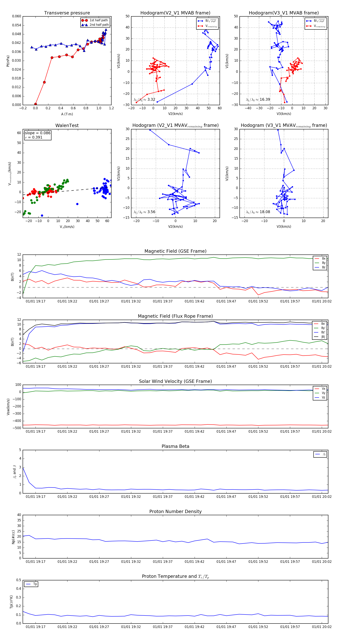351x644 pixels.
Task: Click the 'Pt(nPa)' y-axis label
Action: [8, 61]
